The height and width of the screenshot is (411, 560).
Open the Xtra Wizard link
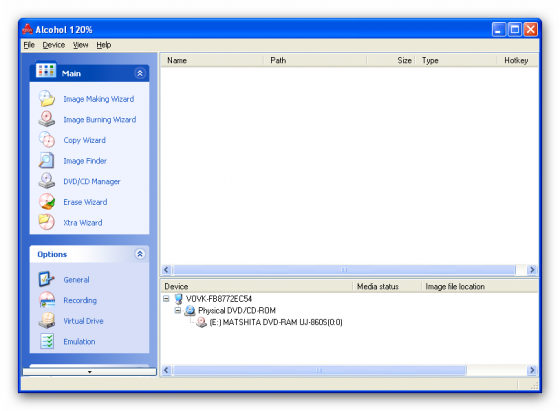(83, 223)
